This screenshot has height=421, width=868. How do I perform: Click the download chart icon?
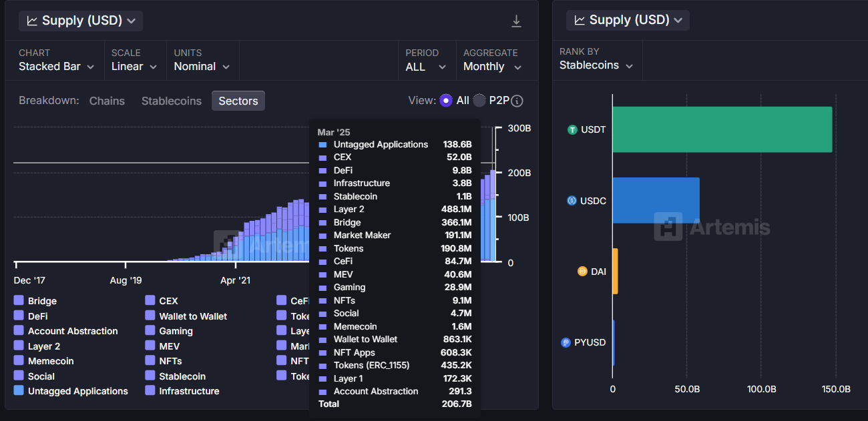pos(516,21)
